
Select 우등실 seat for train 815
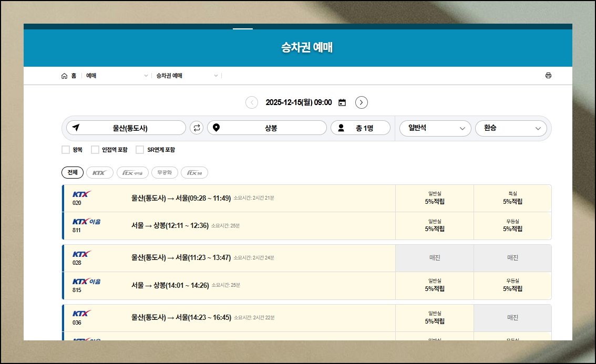click(x=513, y=285)
